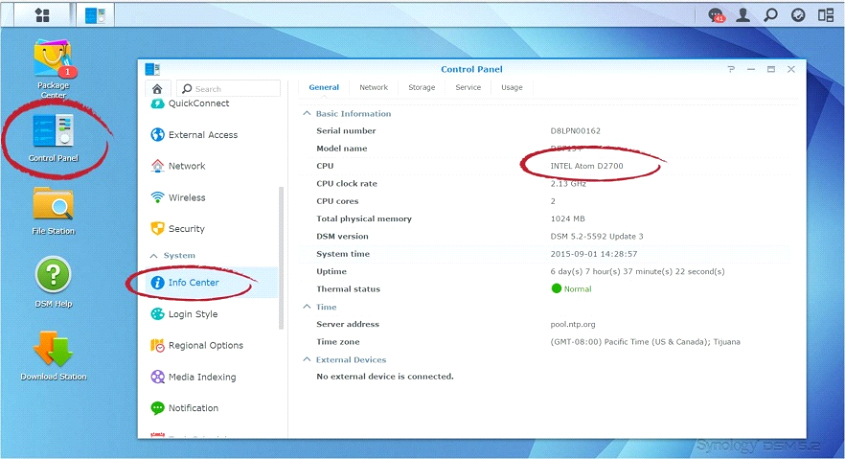Screen dimensions: 845x459
Task: Collapse the External Devices section
Action: [307, 359]
